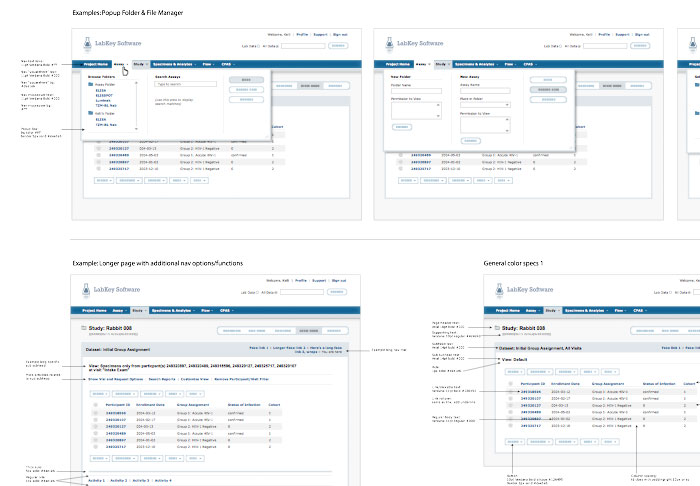Click Browse Folders scrollbar up arrow
This screenshot has width=700, height=486.
point(136,83)
